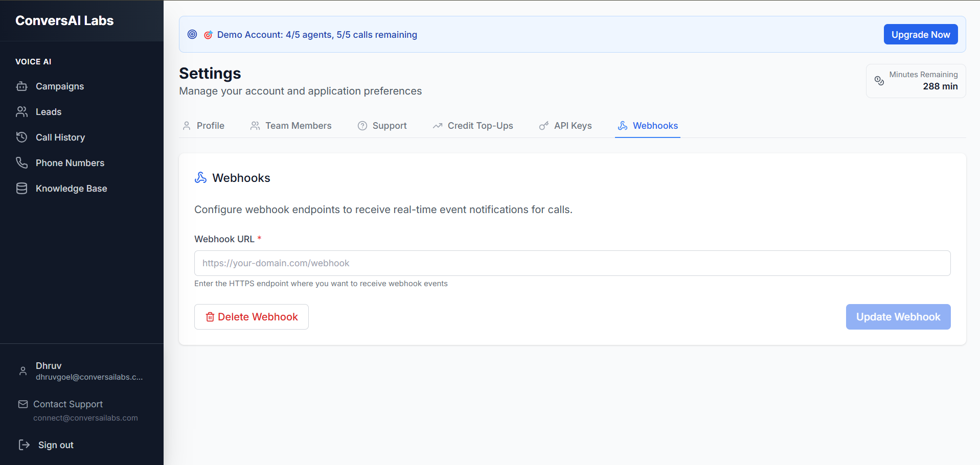Click the dhruvgoel@conversailabs email text
The height and width of the screenshot is (465, 980).
point(89,377)
